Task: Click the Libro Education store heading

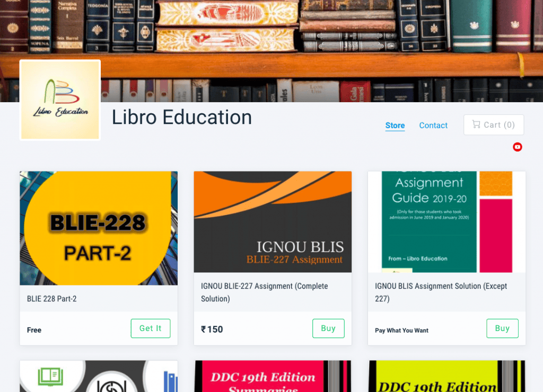Action: pos(181,117)
